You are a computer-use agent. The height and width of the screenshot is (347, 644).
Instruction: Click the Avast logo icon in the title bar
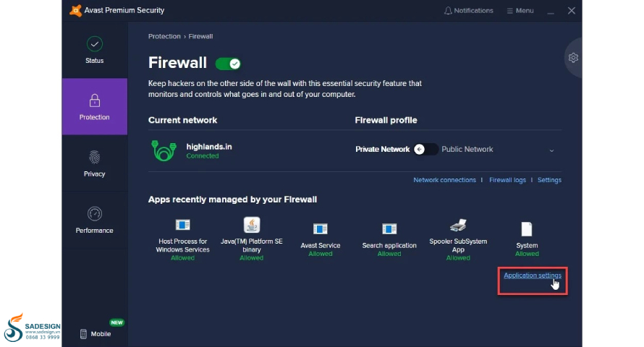click(75, 10)
